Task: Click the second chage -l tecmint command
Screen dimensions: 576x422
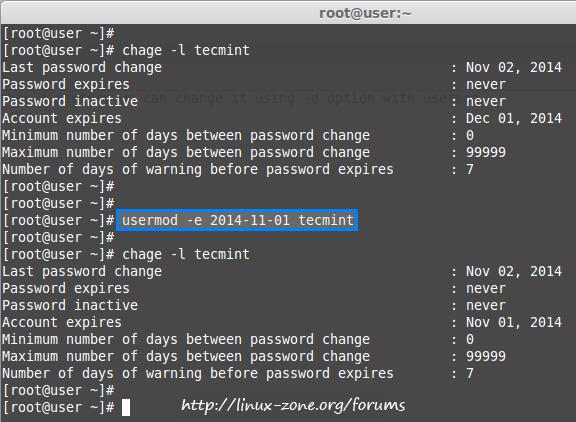Action: pyautogui.click(x=186, y=254)
